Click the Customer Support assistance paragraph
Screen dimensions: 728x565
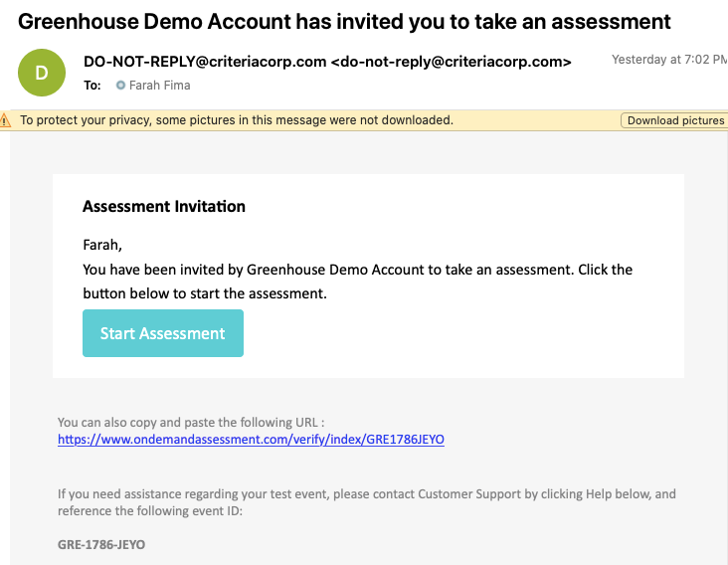367,502
